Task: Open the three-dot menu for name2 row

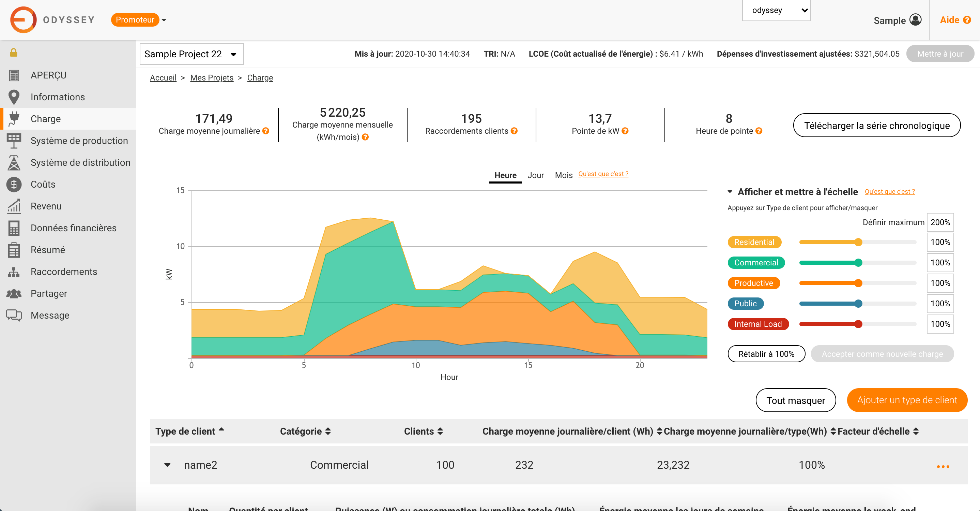Action: coord(943,466)
